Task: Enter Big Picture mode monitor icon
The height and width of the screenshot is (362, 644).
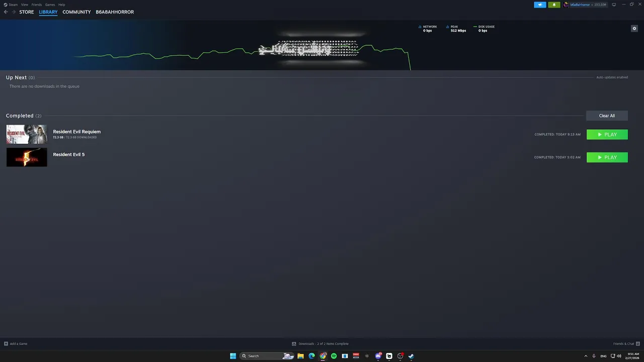Action: [614, 5]
